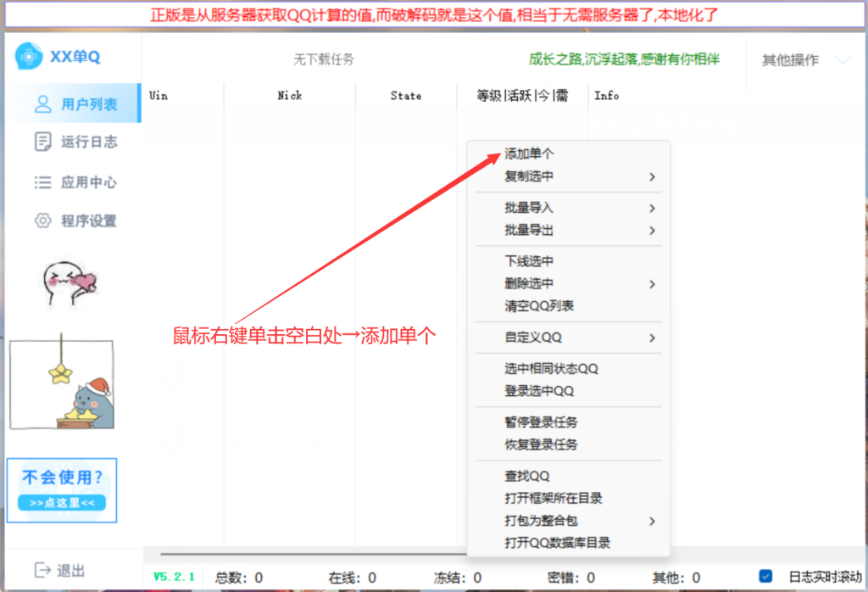Choose 删除选中 menu entry
This screenshot has height=592, width=868.
pos(569,283)
